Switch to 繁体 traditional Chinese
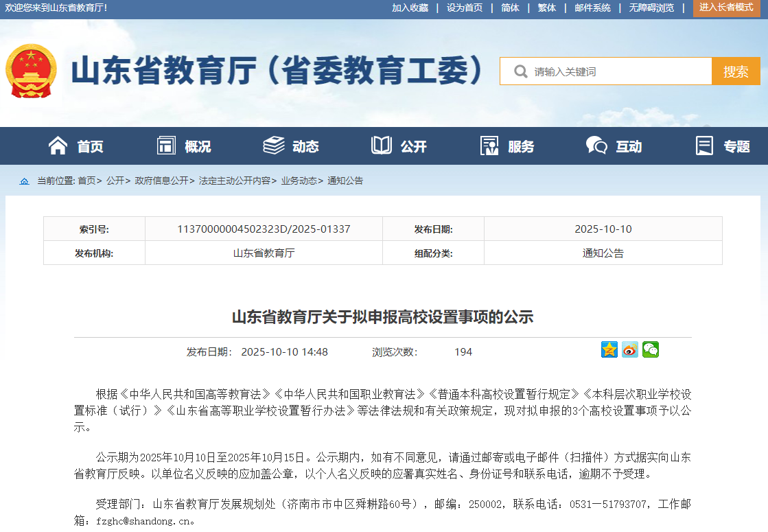The height and width of the screenshot is (532, 768). (547, 8)
